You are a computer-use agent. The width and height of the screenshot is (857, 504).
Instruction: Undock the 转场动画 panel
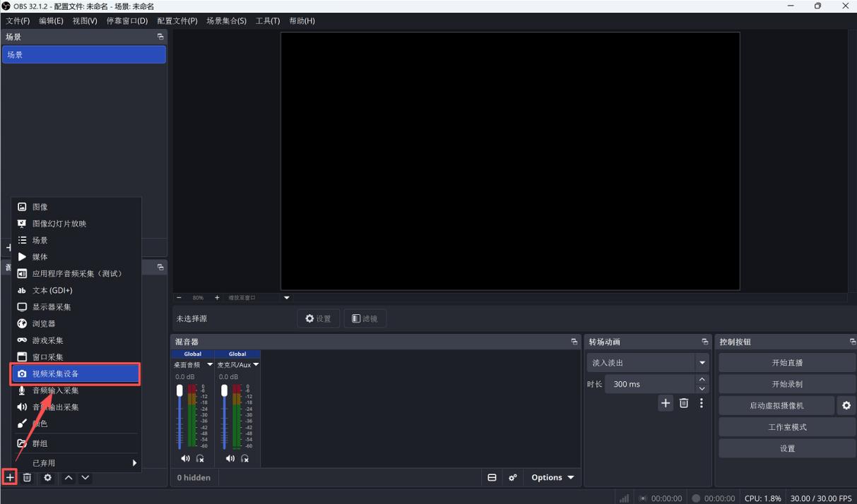click(x=704, y=342)
